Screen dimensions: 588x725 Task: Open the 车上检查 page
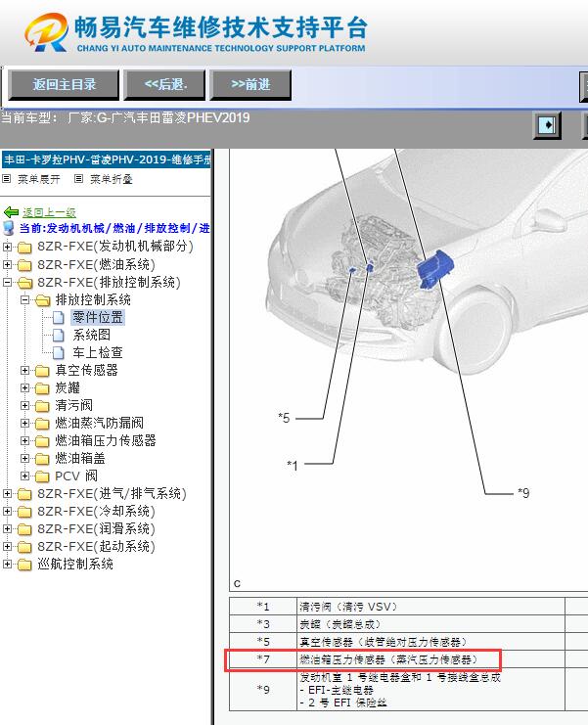point(98,352)
